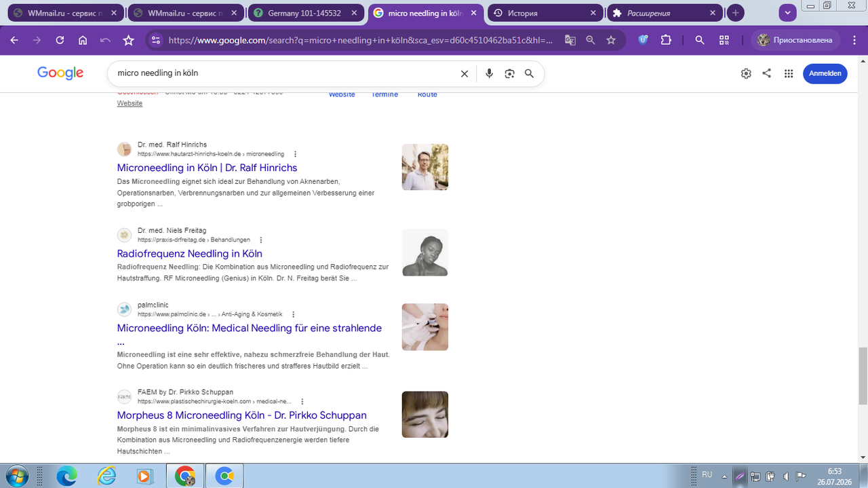
Task: Click the Website link under the top listing
Action: tap(130, 103)
